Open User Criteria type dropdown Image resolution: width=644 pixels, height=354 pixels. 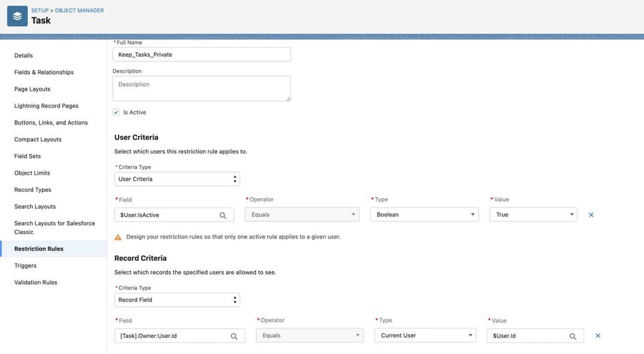177,179
